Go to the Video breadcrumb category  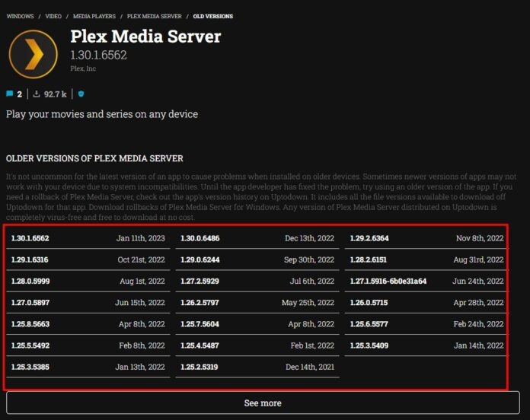coord(53,16)
